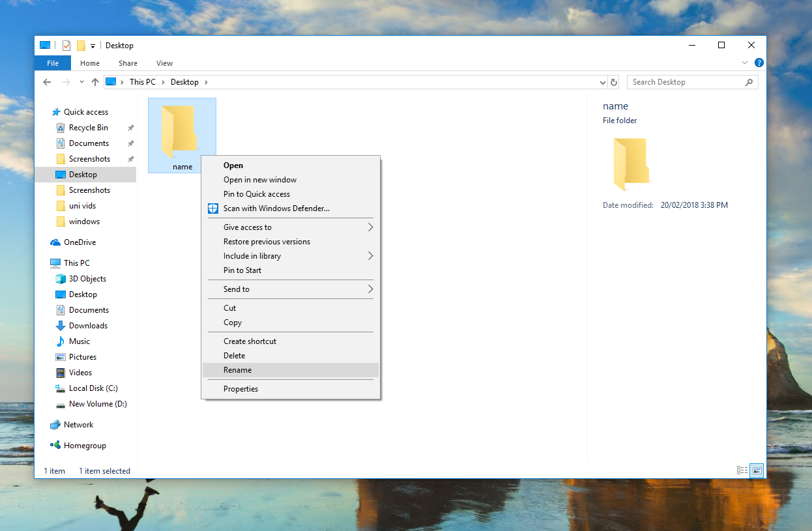
Task: Expand the chevron after This PC breadcrumb
Action: [163, 82]
